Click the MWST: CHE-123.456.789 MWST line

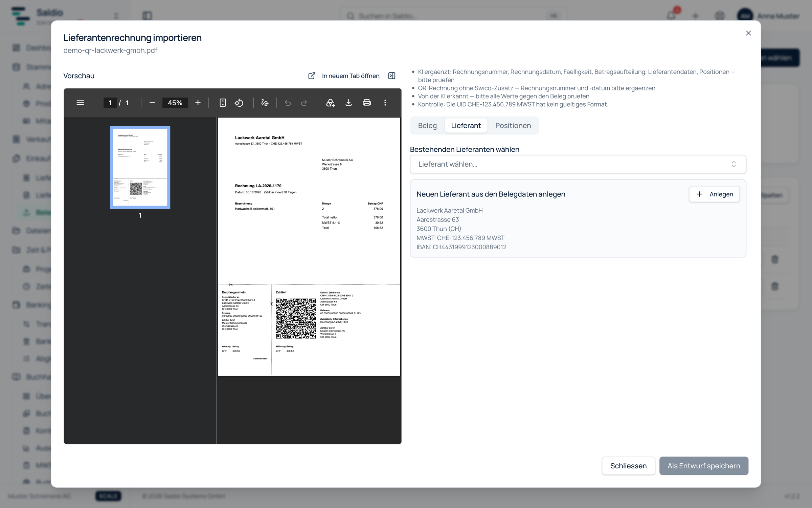click(460, 238)
